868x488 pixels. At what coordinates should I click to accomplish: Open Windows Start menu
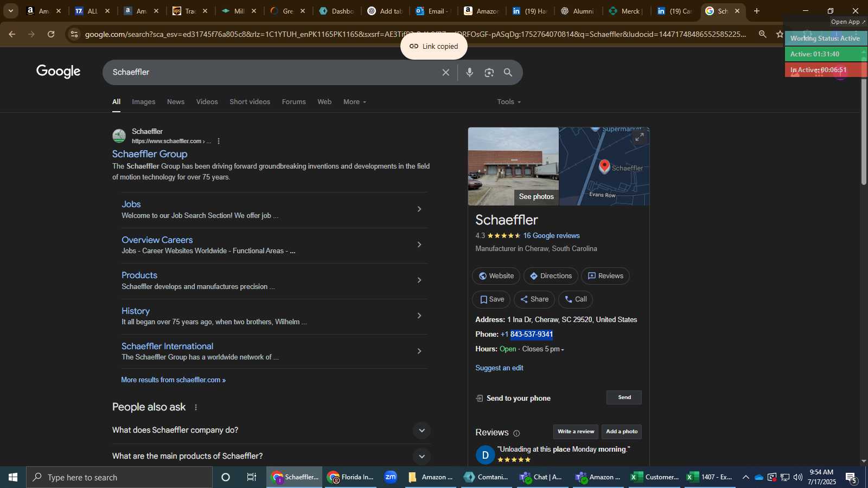pyautogui.click(x=13, y=477)
